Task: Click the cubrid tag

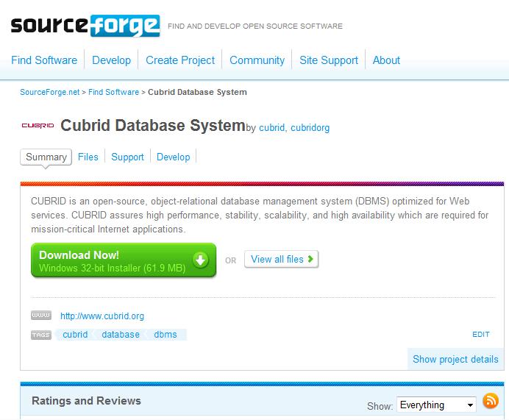Action: pyautogui.click(x=75, y=335)
